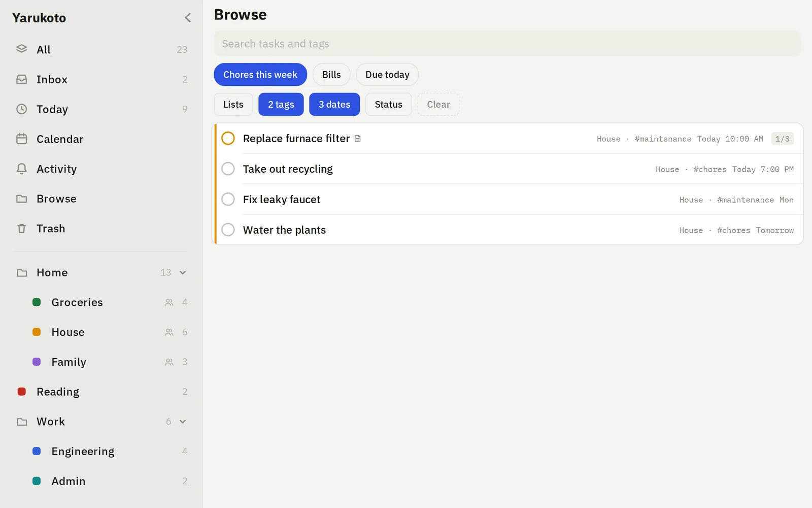Click the 1/3 subtask progress badge
Image resolution: width=812 pixels, height=508 pixels.
[x=782, y=139]
